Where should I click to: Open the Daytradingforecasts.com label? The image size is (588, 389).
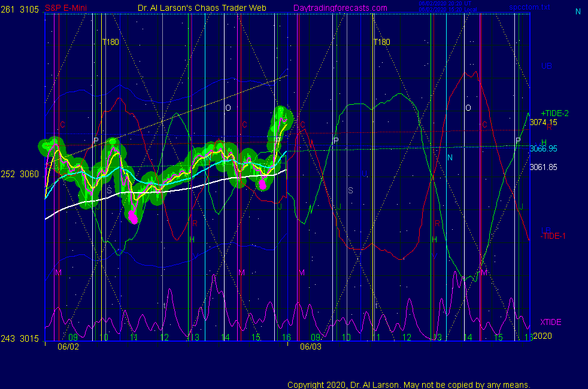click(340, 8)
